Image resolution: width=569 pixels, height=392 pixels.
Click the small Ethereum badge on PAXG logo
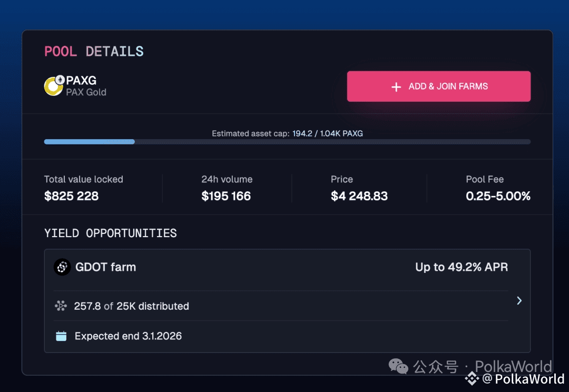point(60,80)
